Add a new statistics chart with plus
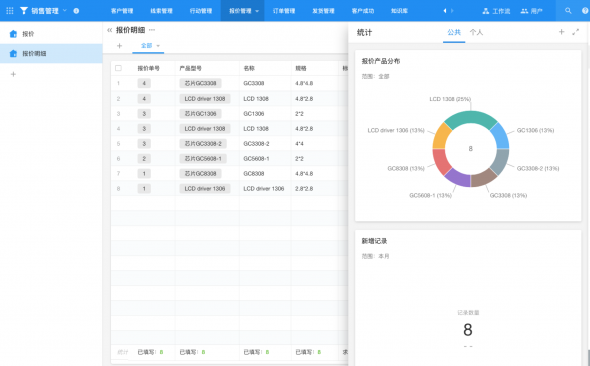The width and height of the screenshot is (590, 366). point(561,32)
